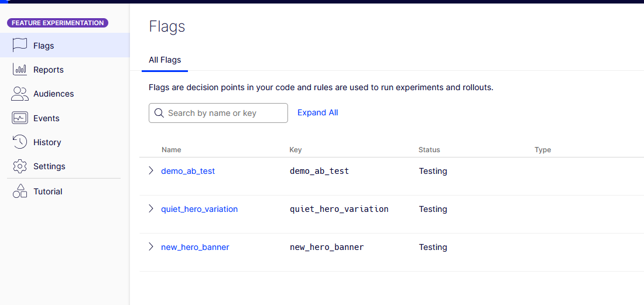Screen dimensions: 644x305
Task: Open the Reports sidebar item
Action: pyautogui.click(x=64, y=70)
